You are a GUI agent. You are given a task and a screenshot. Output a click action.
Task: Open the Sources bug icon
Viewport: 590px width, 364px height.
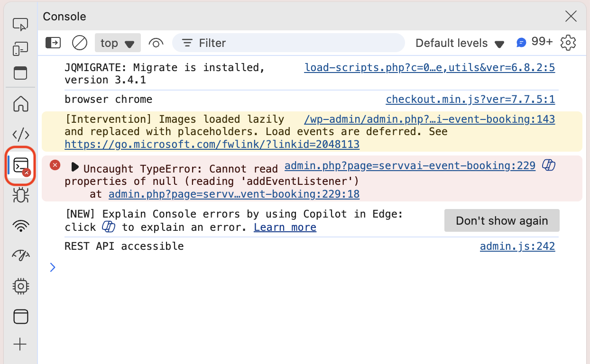pos(20,195)
